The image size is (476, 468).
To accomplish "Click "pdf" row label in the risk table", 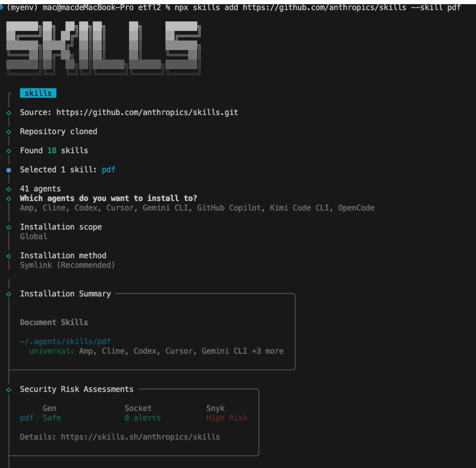I will pos(27,418).
